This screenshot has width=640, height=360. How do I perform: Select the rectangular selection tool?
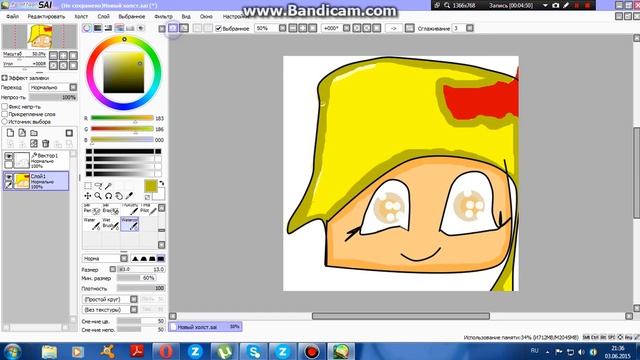88,186
